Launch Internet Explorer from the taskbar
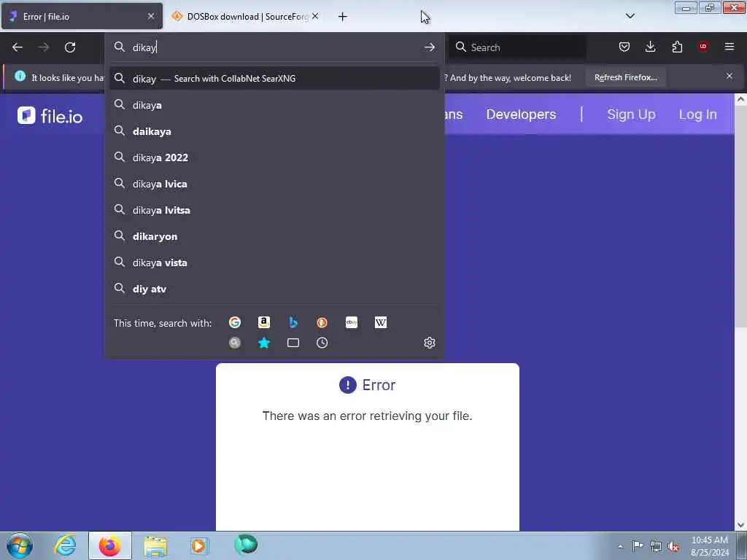747x560 pixels. (65, 545)
